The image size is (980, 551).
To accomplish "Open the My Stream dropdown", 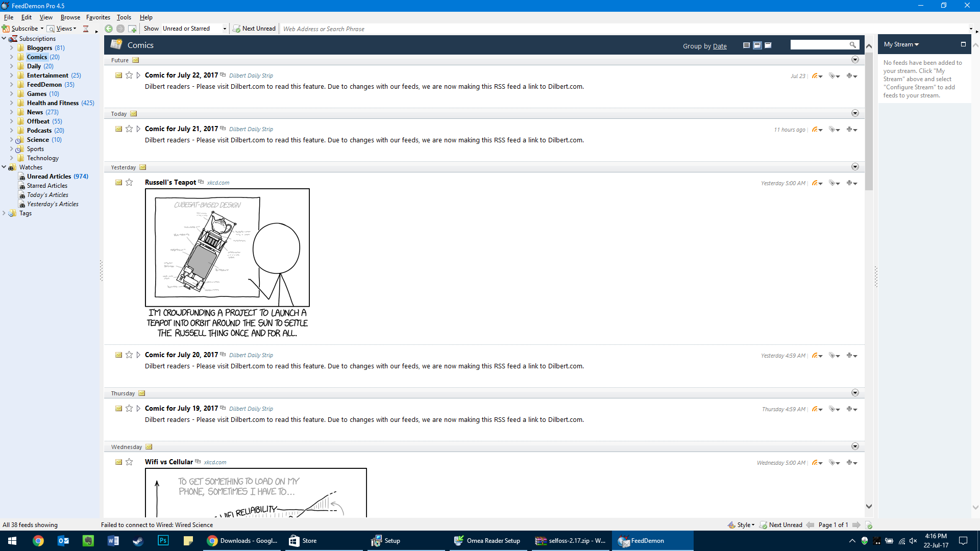I will 901,44.
